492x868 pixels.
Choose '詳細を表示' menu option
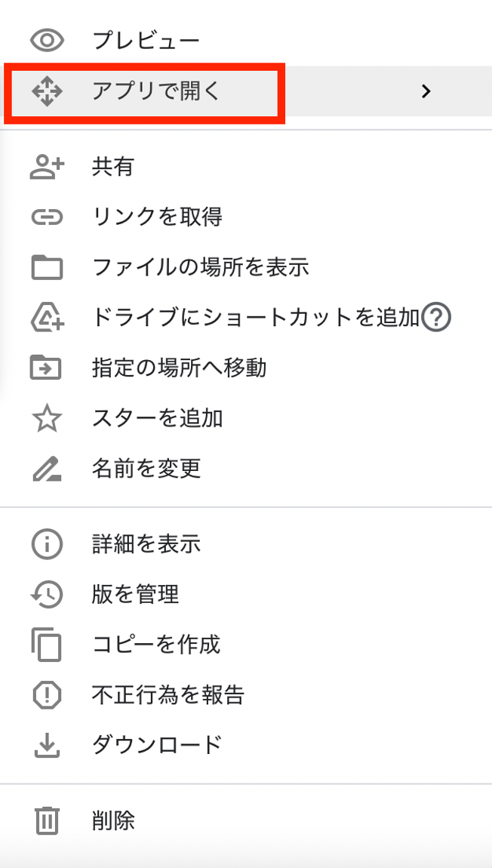(x=146, y=543)
